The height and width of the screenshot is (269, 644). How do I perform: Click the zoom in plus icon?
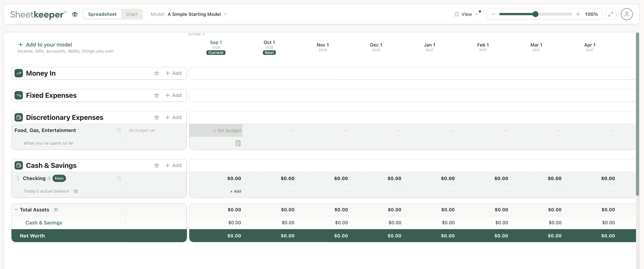(578, 14)
